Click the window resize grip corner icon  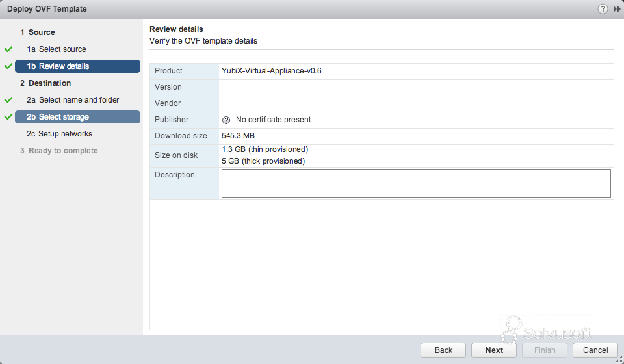click(619, 359)
